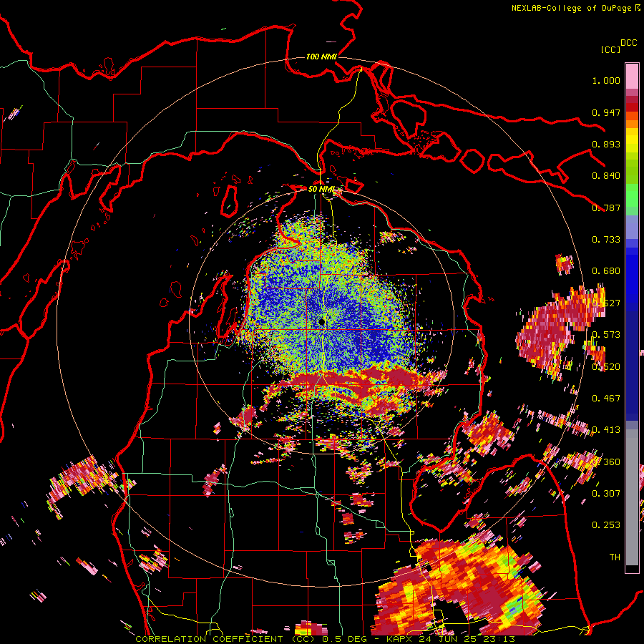Image resolution: width=644 pixels, height=644 pixels.
Task: Select the DCC label above the color scale
Action: (x=629, y=43)
